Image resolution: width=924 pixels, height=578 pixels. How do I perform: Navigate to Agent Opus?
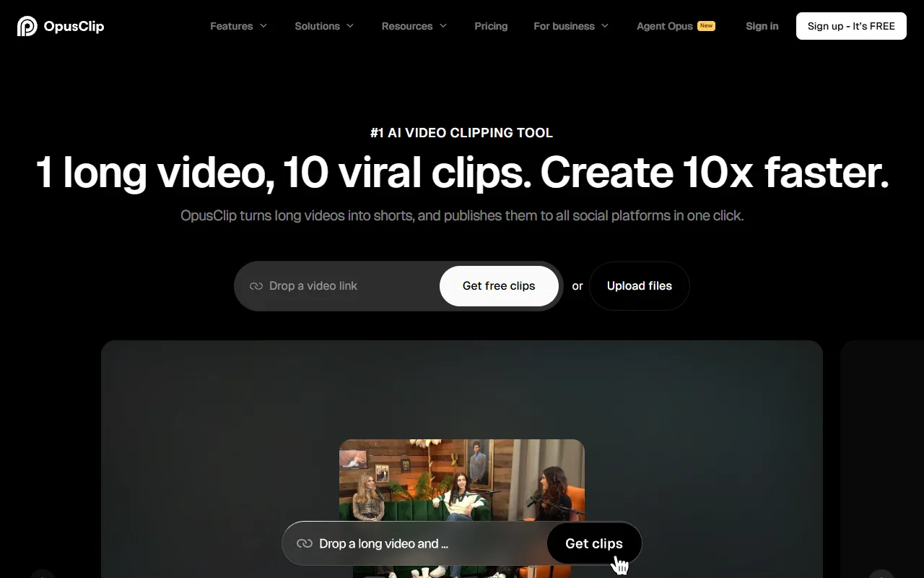(x=664, y=26)
